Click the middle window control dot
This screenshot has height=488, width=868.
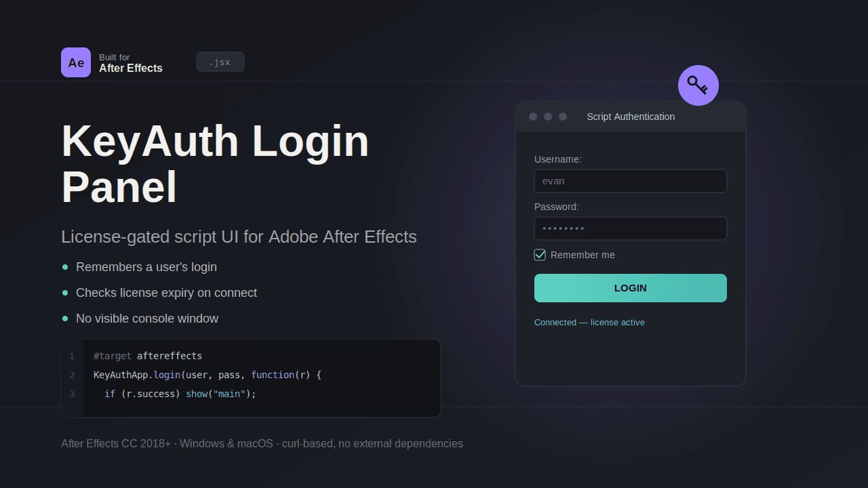[548, 117]
